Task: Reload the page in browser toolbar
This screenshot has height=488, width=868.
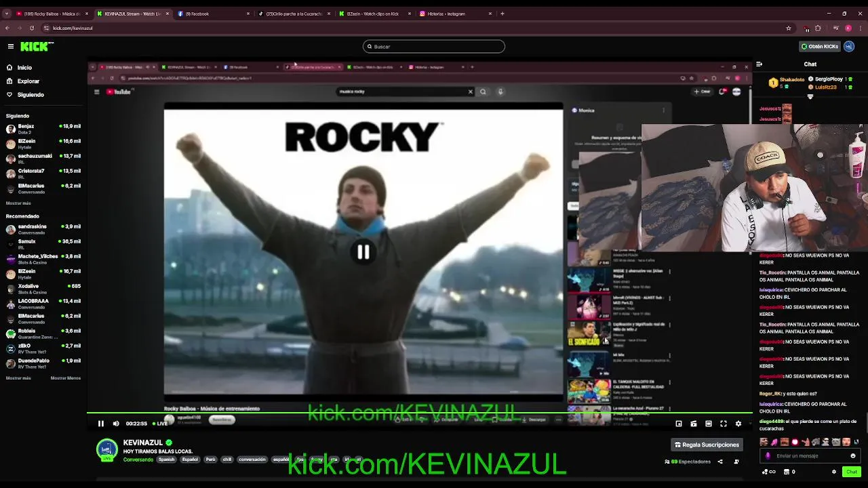Action: pyautogui.click(x=32, y=28)
